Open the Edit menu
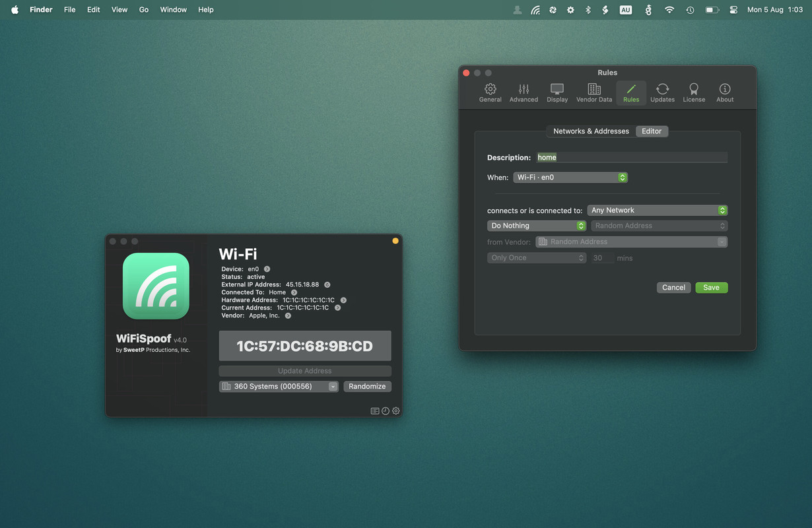 tap(94, 10)
